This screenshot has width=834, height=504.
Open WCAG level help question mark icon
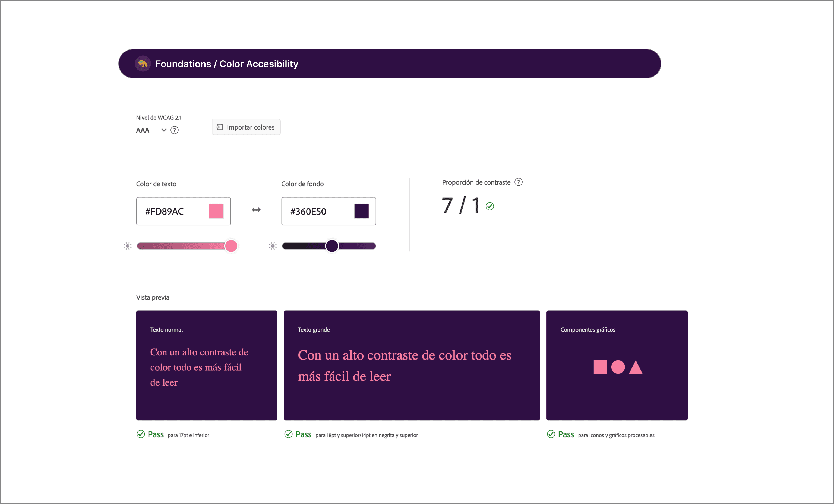tap(174, 130)
